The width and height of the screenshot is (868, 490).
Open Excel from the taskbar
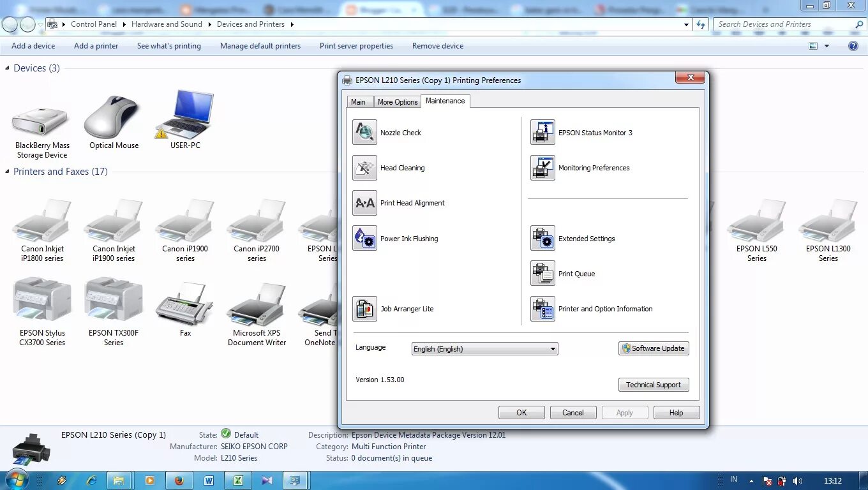(238, 480)
